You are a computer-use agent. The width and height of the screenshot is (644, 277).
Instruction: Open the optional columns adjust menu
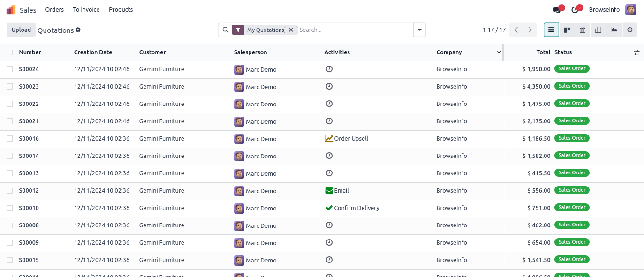click(636, 53)
